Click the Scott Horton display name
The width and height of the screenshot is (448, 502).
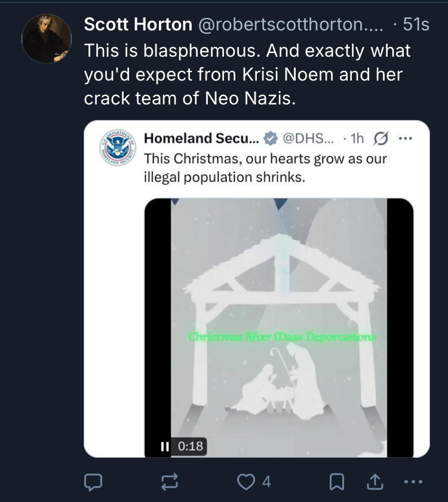(x=138, y=24)
